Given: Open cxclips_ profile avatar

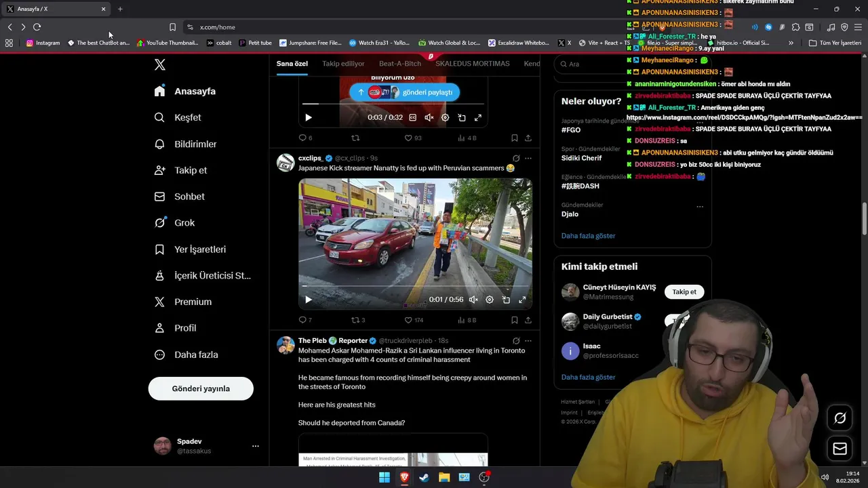Looking at the screenshot, I should pos(285,163).
